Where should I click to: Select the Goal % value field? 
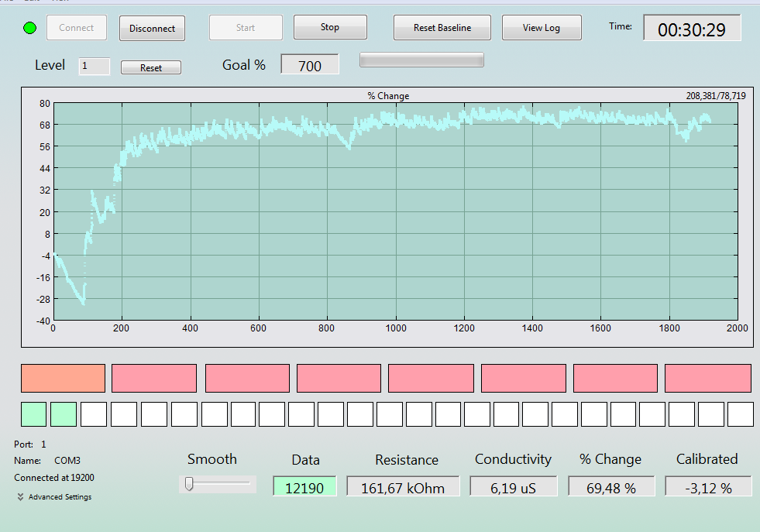(310, 64)
